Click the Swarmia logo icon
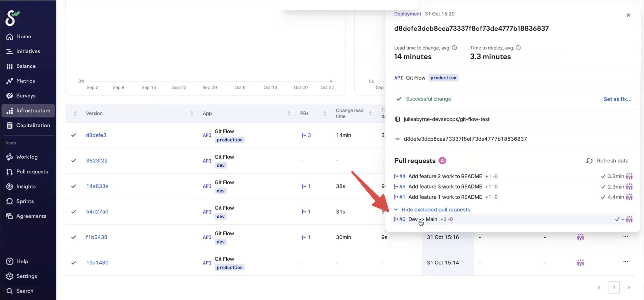 tap(12, 18)
